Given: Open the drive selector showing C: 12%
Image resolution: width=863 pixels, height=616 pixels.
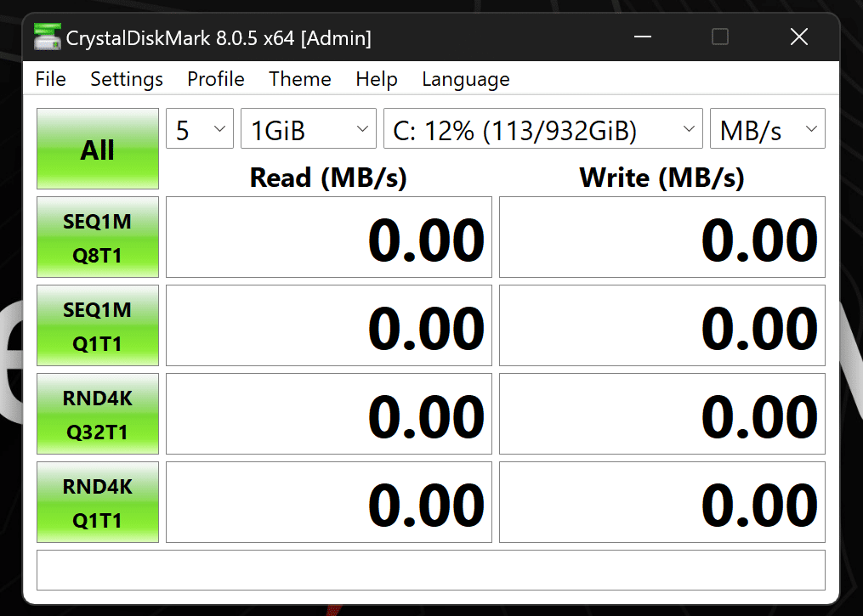Looking at the screenshot, I should (x=543, y=128).
